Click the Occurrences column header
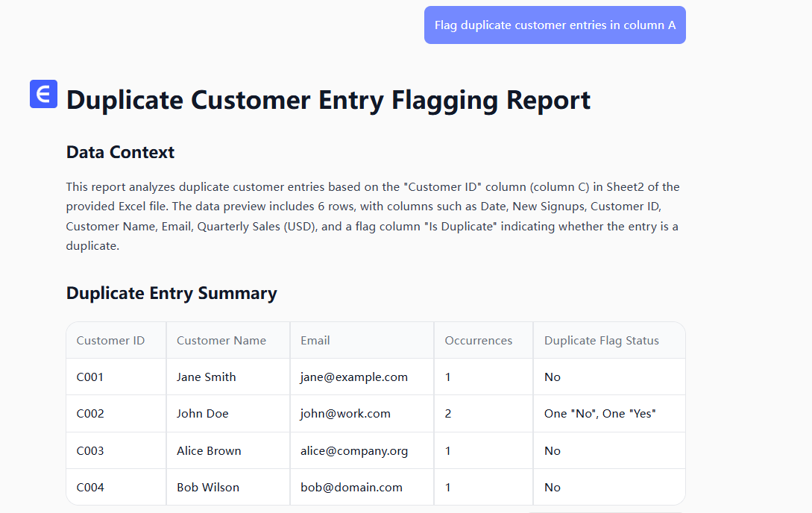The width and height of the screenshot is (812, 513). [478, 341]
